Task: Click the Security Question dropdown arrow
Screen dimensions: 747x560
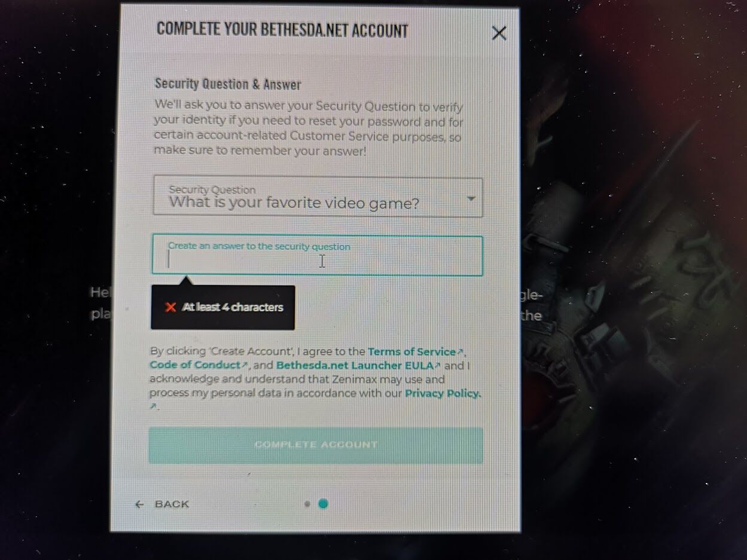Action: click(471, 198)
